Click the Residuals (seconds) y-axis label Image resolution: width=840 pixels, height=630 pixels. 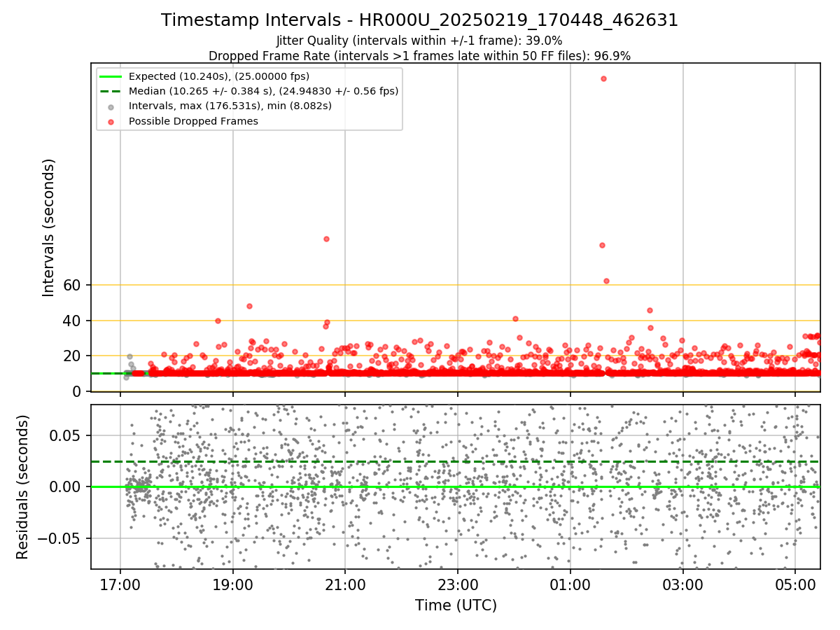click(x=22, y=486)
